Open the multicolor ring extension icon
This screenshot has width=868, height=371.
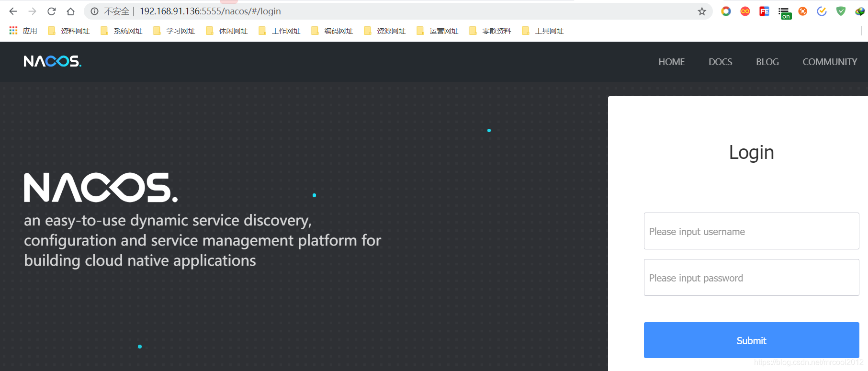726,11
